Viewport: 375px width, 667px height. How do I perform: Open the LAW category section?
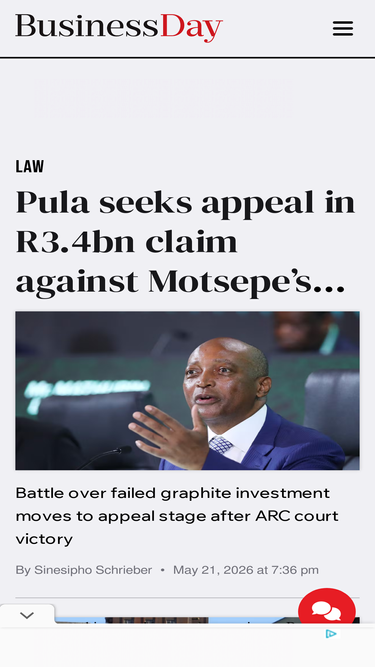pyautogui.click(x=30, y=166)
